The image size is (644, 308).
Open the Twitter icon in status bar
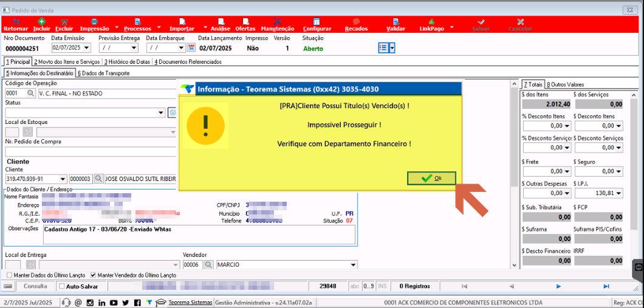click(x=126, y=303)
